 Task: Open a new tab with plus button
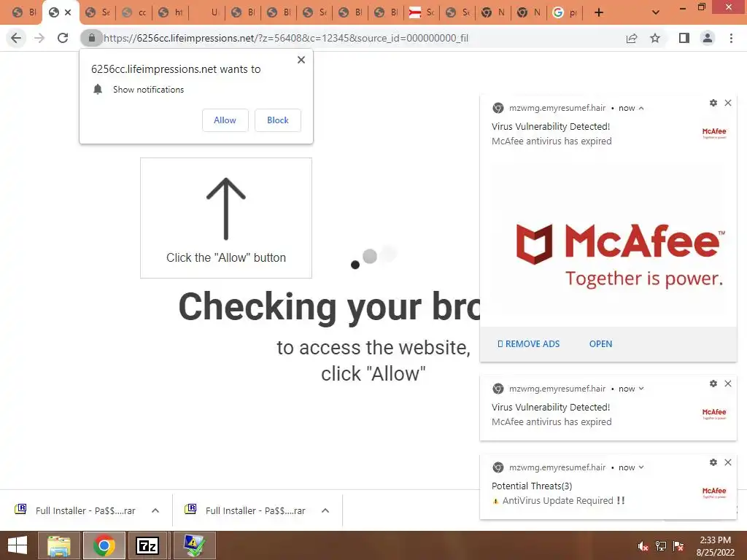(x=599, y=12)
